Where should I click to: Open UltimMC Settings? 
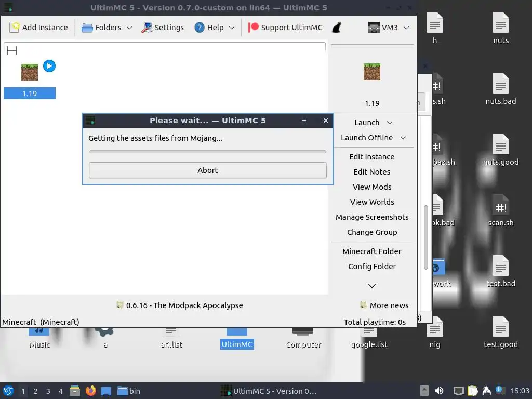[163, 28]
